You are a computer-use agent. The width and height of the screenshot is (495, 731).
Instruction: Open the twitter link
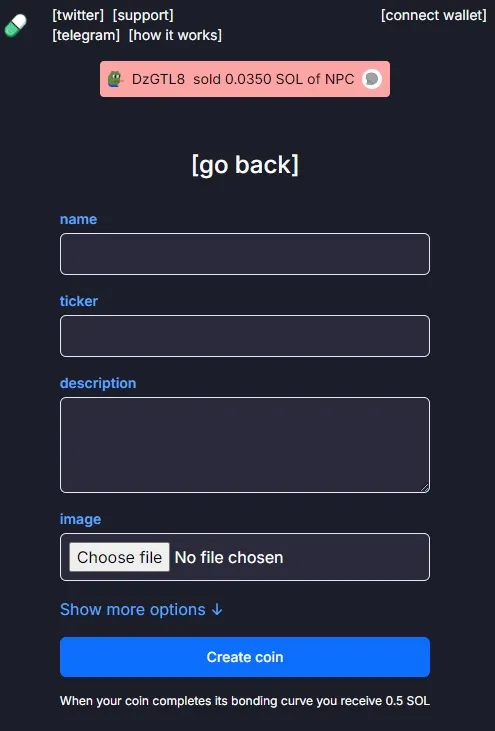78,15
